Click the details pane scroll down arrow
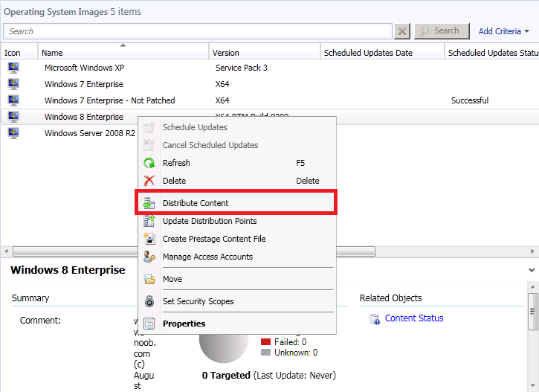 [533, 385]
